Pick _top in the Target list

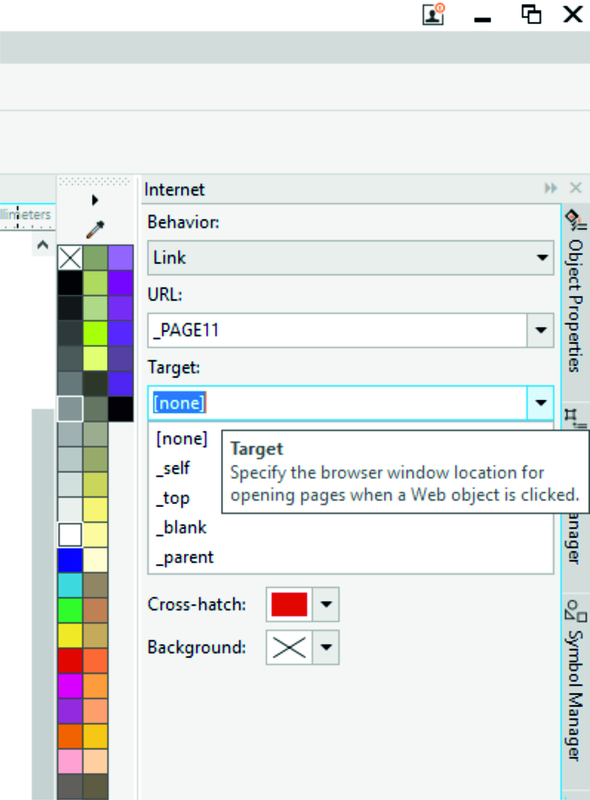click(x=173, y=498)
